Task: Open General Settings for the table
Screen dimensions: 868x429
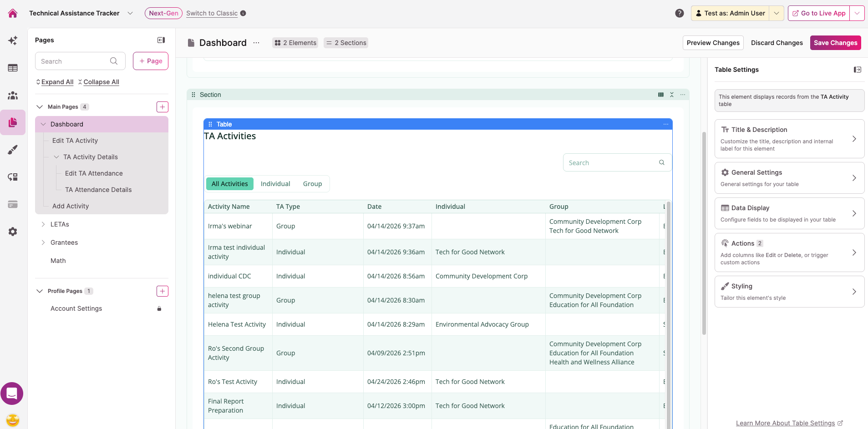Action: (x=789, y=178)
